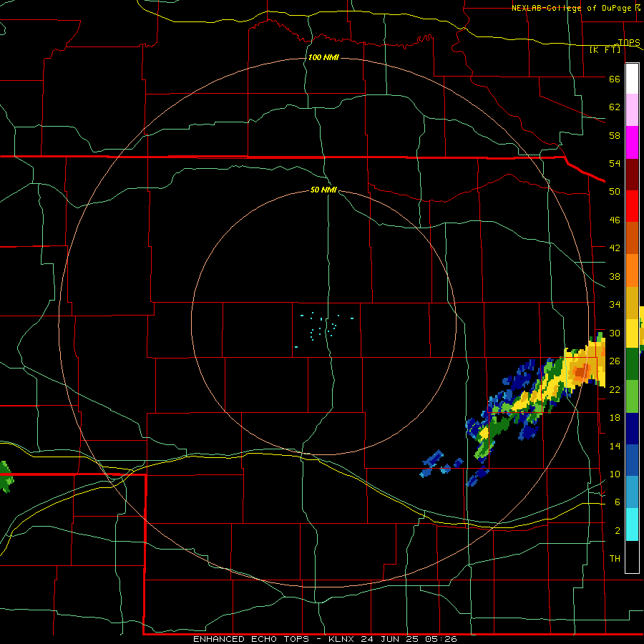Click the '30' legend value
Image resolution: width=644 pixels, height=644 pixels.
point(615,333)
